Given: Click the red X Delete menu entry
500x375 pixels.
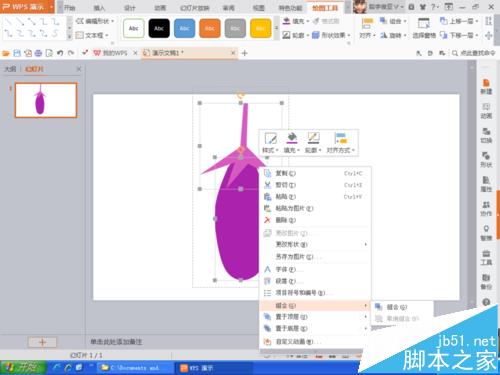Looking at the screenshot, I should pyautogui.click(x=315, y=220).
